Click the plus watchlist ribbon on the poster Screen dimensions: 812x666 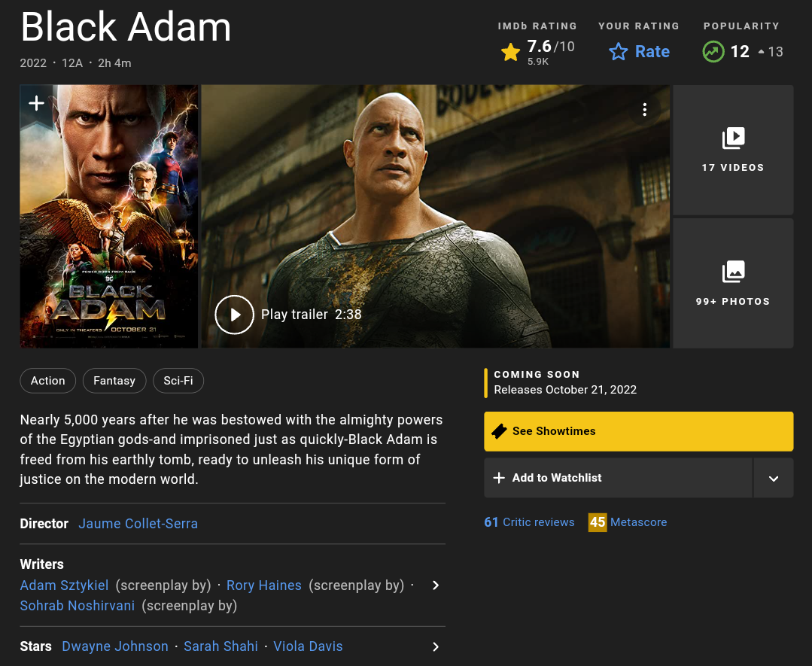pos(36,104)
